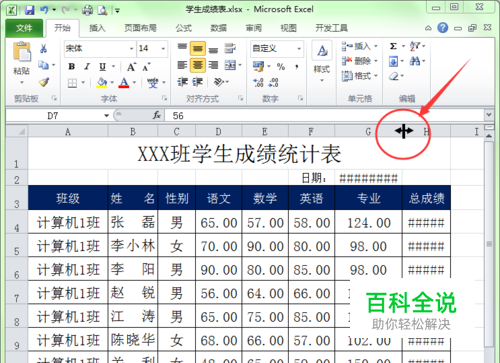Click the Sort and Filter icon
This screenshot has height=363, width=500.
tap(415, 46)
